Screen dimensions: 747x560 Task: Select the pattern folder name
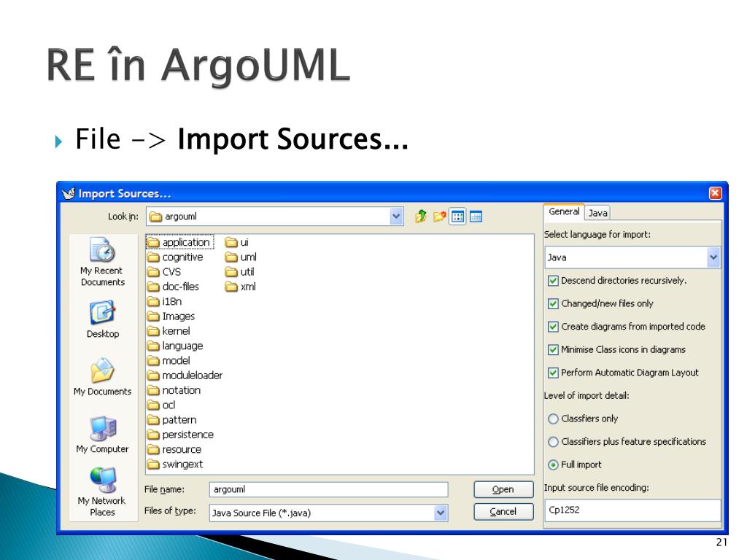[179, 420]
